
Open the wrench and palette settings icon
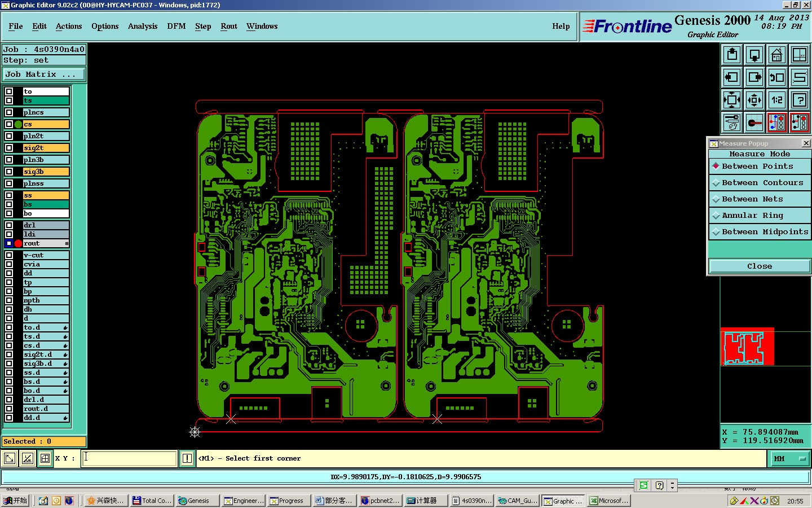click(x=732, y=122)
